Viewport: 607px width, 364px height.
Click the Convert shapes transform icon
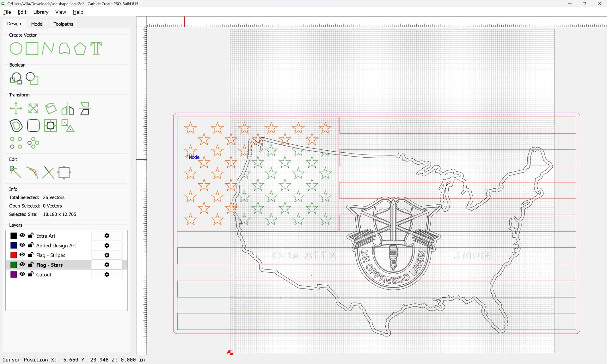pos(68,126)
